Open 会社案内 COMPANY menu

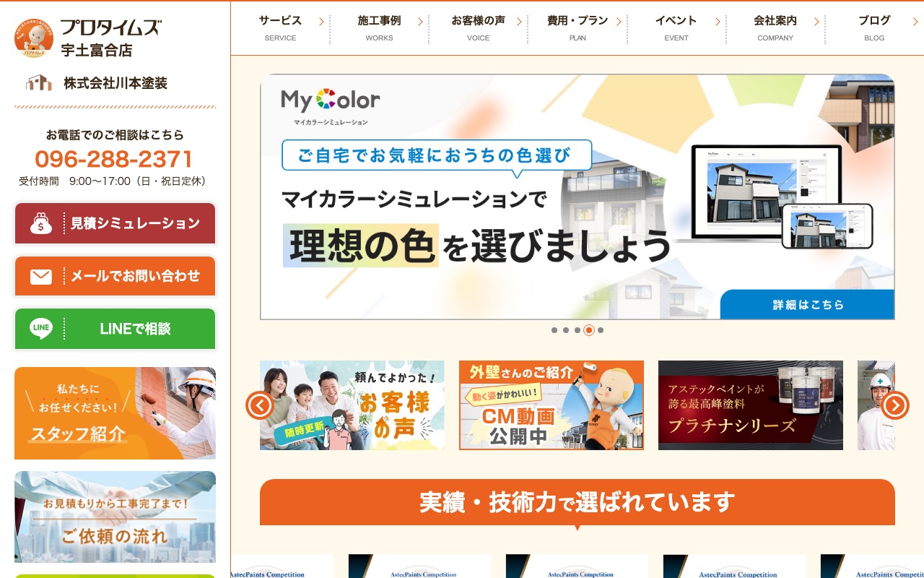pos(775,27)
